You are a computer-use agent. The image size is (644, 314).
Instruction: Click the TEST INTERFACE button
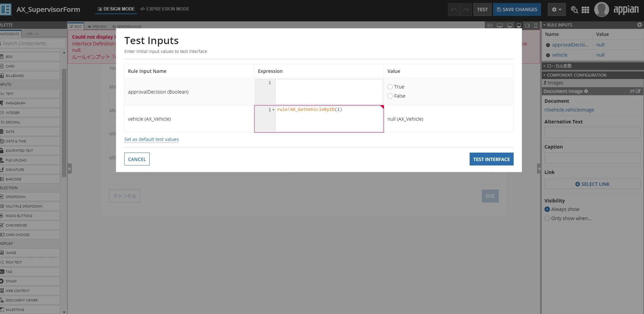[491, 159]
